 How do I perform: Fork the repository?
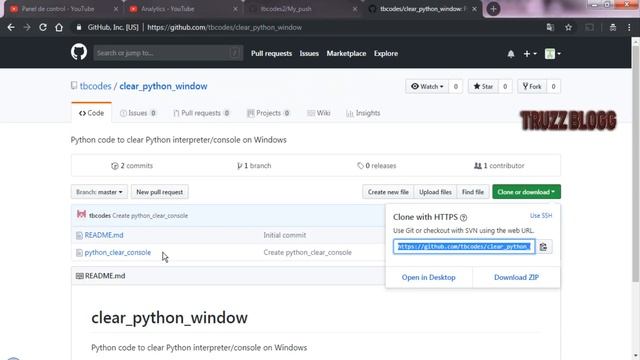pyautogui.click(x=532, y=86)
